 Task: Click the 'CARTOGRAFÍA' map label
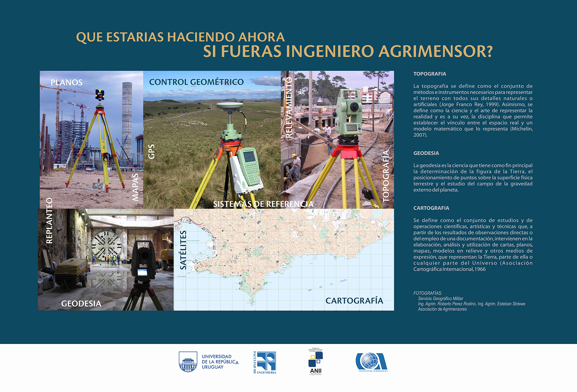coord(354,301)
